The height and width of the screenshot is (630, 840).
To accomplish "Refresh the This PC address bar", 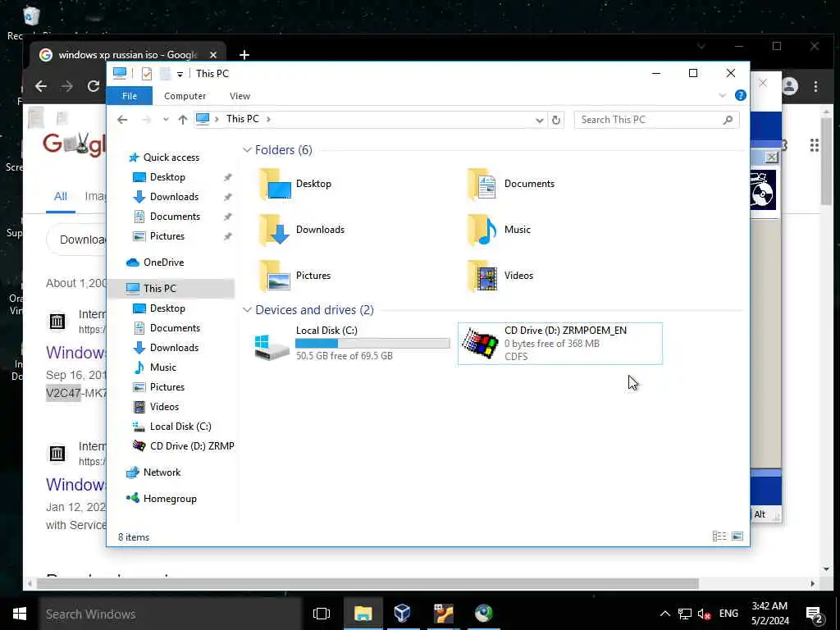I will coord(556,120).
